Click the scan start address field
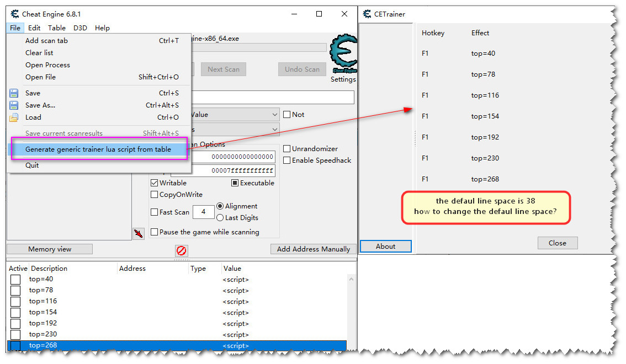 tap(233, 157)
